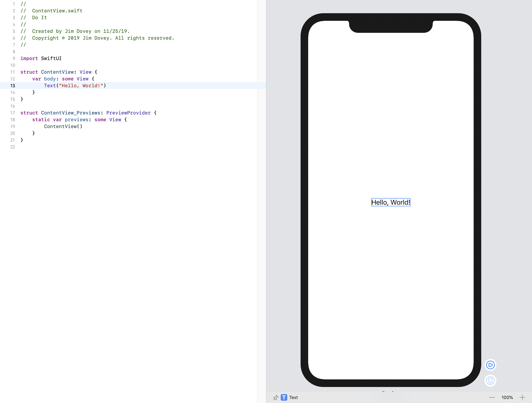
Task: Click the Text keyword in code editor
Action: tap(50, 86)
